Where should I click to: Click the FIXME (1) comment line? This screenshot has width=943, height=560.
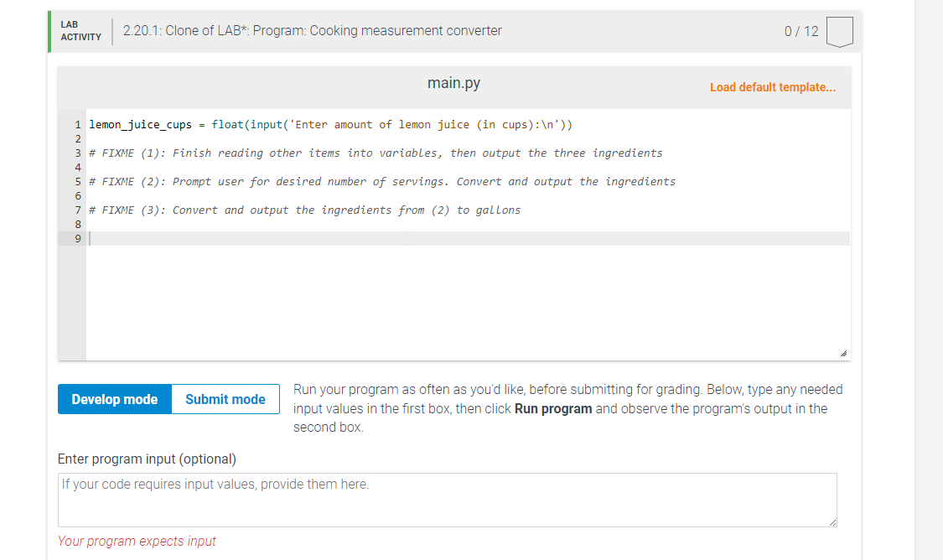(x=376, y=153)
